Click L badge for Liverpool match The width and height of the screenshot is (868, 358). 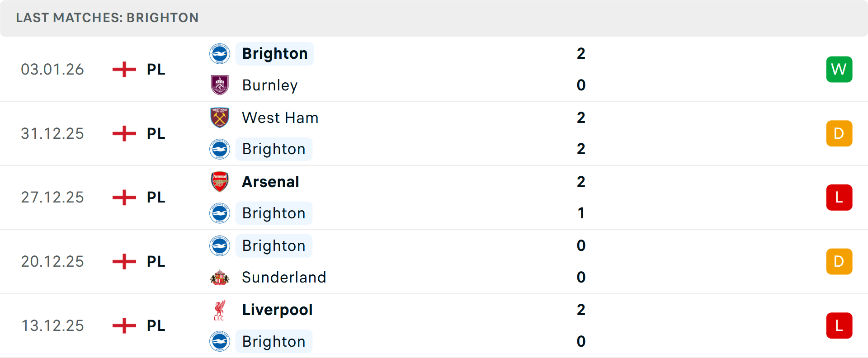pos(839,325)
